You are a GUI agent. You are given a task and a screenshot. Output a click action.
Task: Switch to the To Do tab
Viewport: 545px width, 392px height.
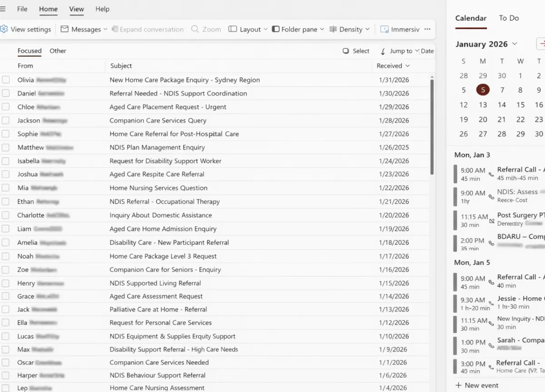pos(508,18)
